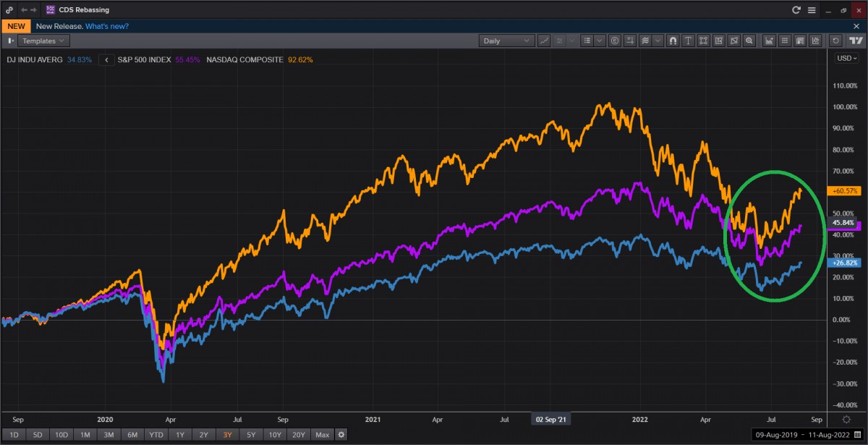Collapse legend with the left chevron
Screen dimensions: 868x445
[106, 59]
